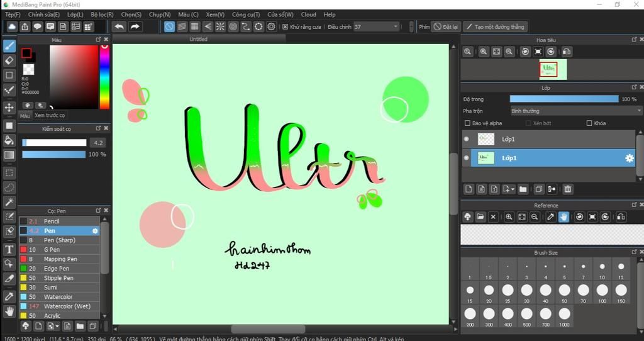Open the Bộ lọc(R) menu

point(103,14)
